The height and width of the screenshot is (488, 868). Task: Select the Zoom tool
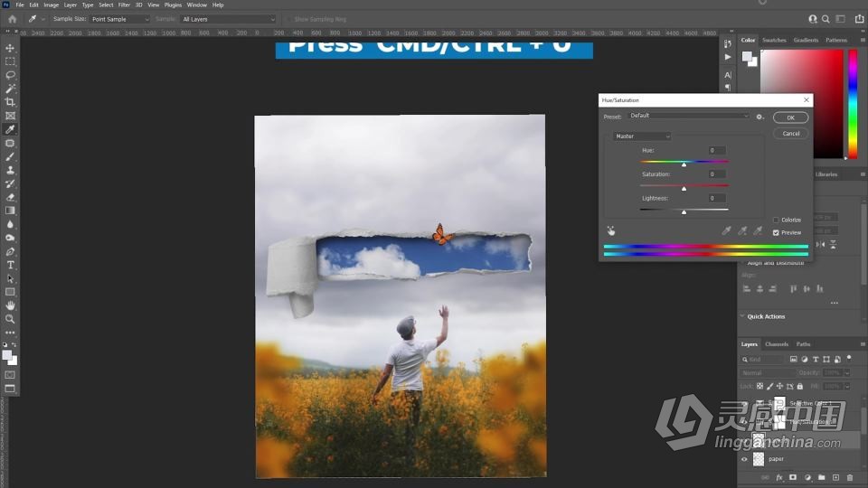(10, 319)
